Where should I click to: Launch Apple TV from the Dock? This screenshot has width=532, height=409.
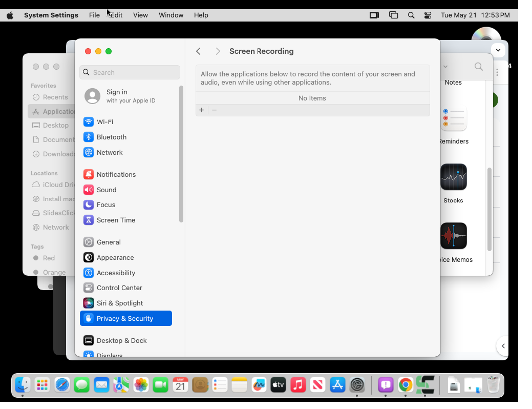[x=279, y=385]
